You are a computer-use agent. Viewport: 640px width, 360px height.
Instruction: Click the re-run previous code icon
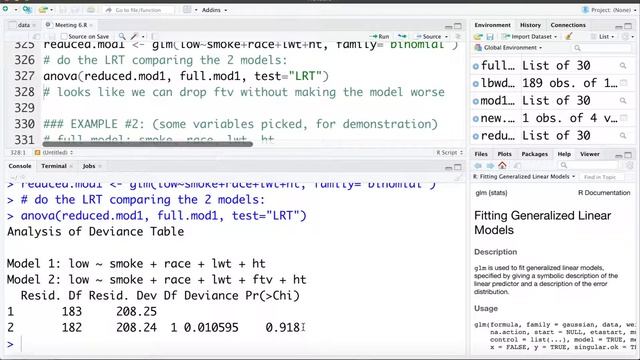coord(402,36)
